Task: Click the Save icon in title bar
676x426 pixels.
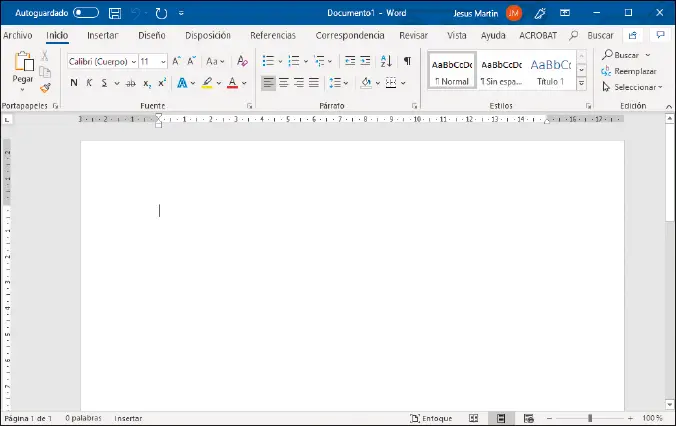Action: pos(115,13)
